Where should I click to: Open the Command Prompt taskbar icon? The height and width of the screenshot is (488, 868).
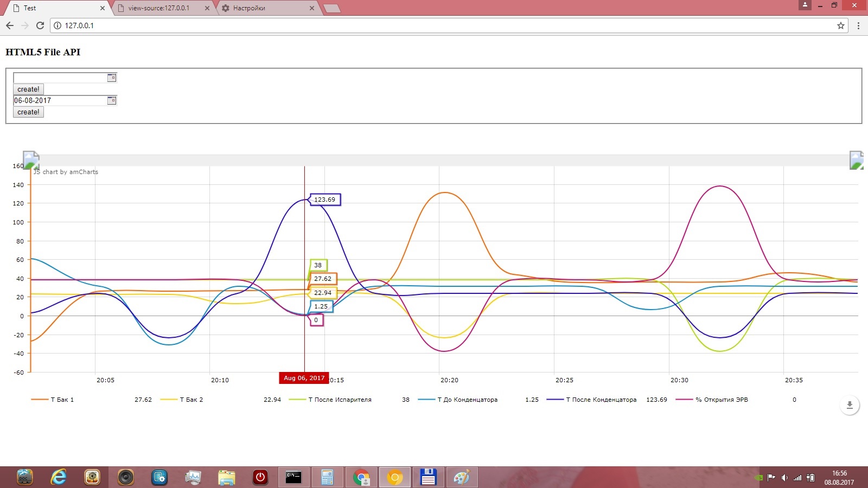(x=293, y=477)
